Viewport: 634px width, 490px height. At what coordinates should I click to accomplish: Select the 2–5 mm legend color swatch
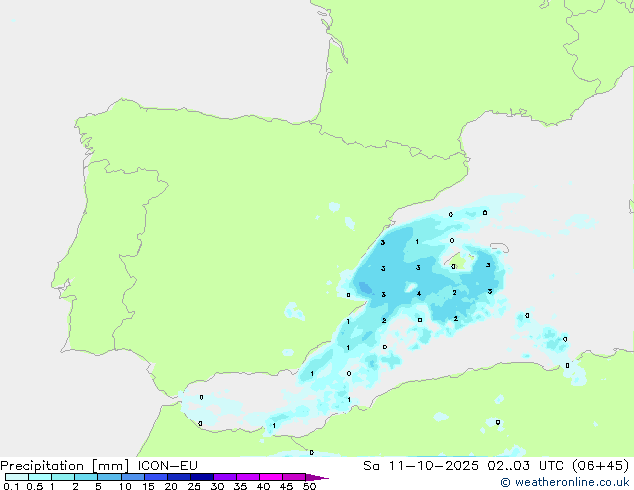point(86,477)
